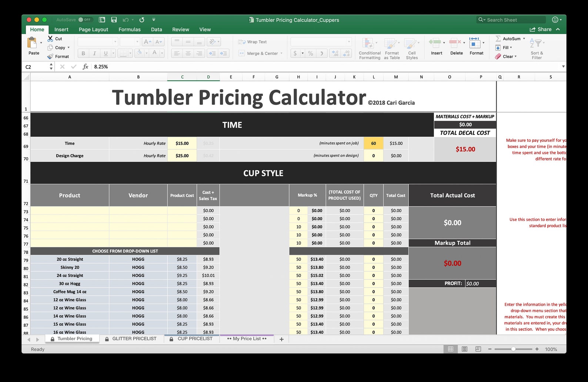Align text left
The height and width of the screenshot is (382, 588).
(x=177, y=53)
